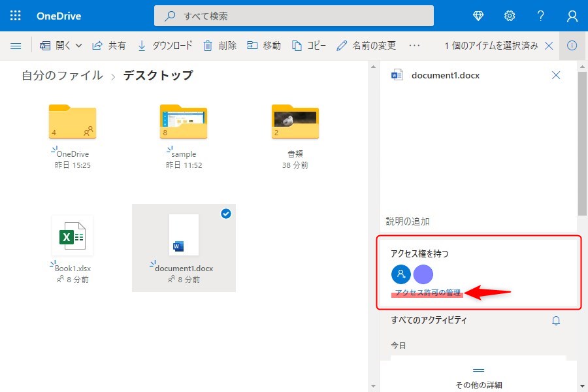Expand the 開く dropdown arrow
The height and width of the screenshot is (392, 588).
[79, 46]
